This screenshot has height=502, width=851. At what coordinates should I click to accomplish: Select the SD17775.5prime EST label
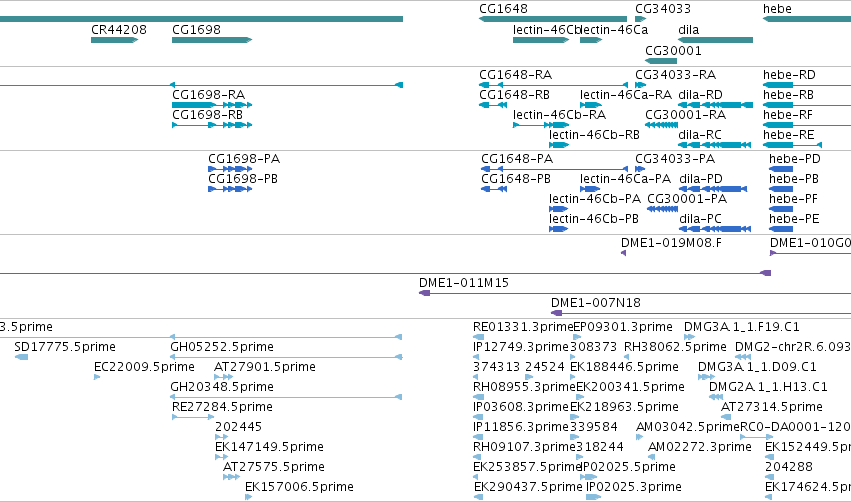[x=65, y=347]
